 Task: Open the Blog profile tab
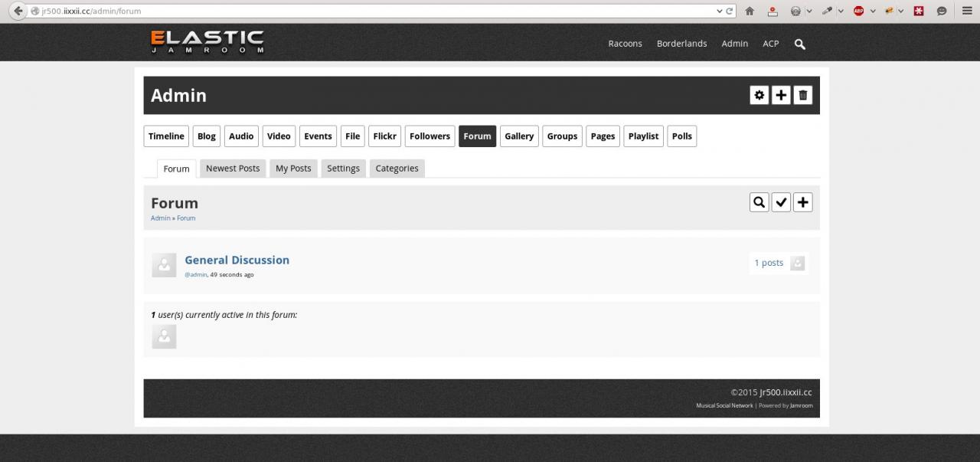[x=207, y=136]
